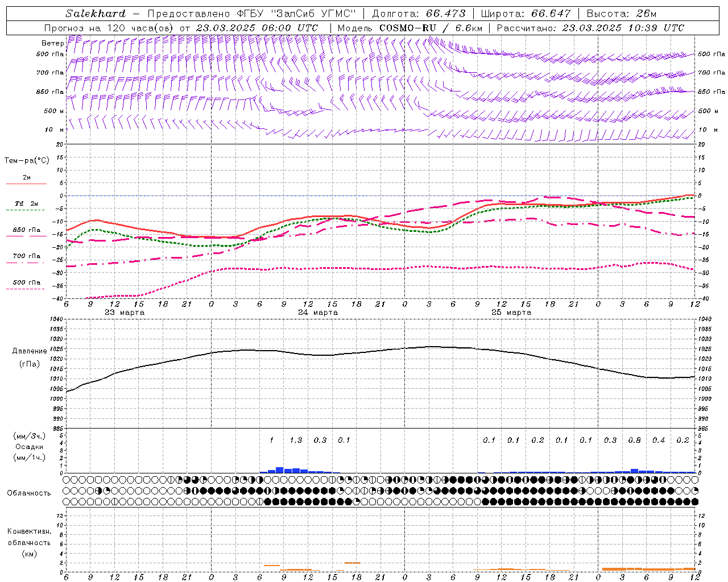Click the dotted line sample under 500 гПа legend
728x582 pixels.
25,289
